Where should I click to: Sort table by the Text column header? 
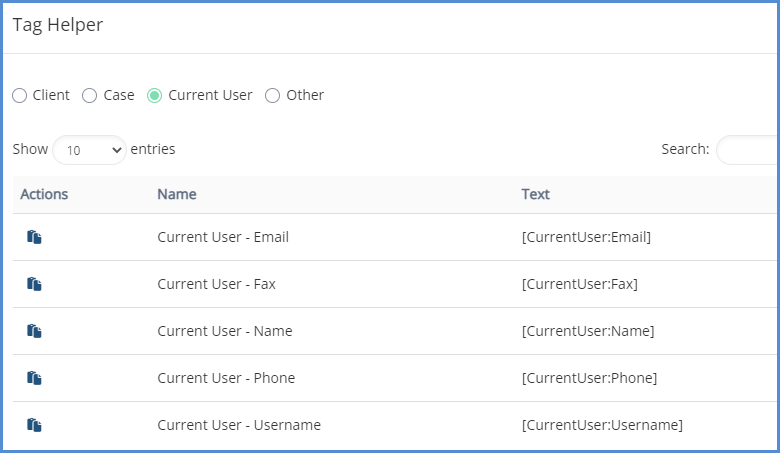click(536, 194)
